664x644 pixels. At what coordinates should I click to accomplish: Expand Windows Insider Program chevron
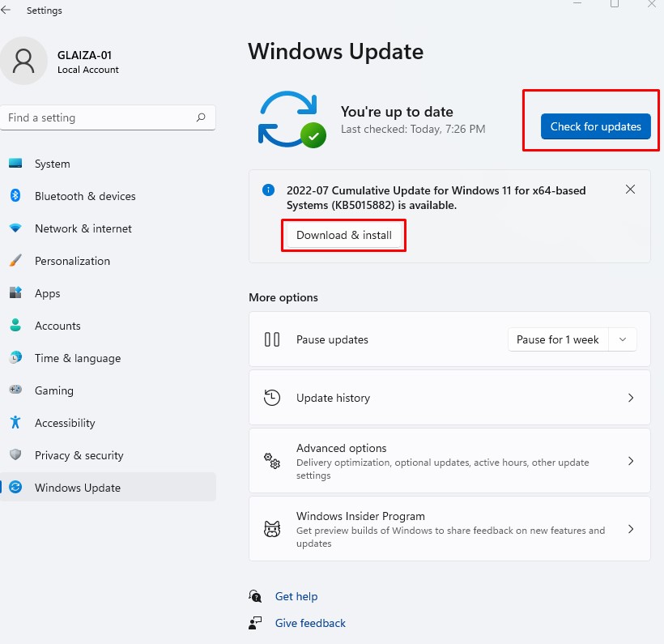(x=631, y=529)
